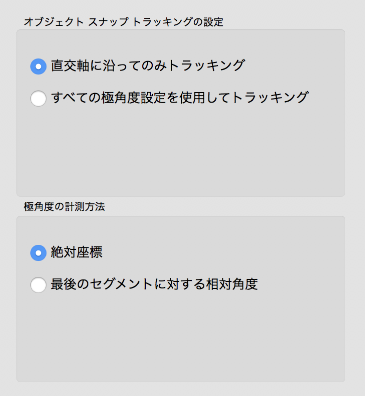This screenshot has width=365, height=396.
Task: Click empty area inside 極角度の計測方法 group box
Action: (180, 337)
